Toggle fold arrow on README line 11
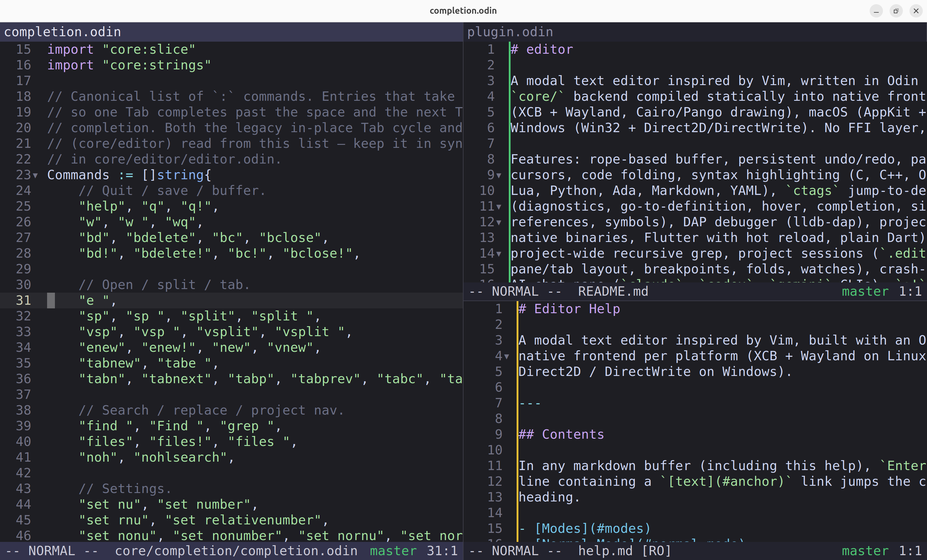Image resolution: width=927 pixels, height=560 pixels. pos(499,206)
